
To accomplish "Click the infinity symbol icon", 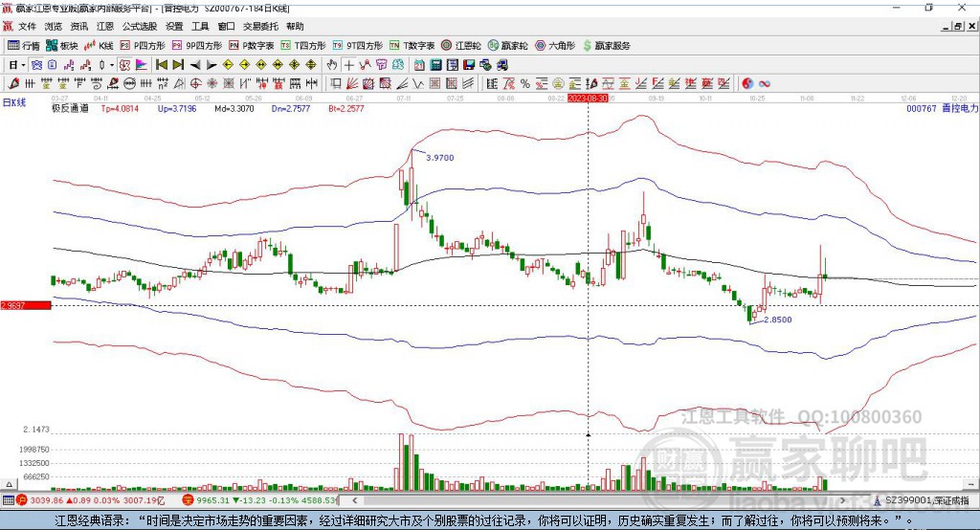I will (x=765, y=83).
